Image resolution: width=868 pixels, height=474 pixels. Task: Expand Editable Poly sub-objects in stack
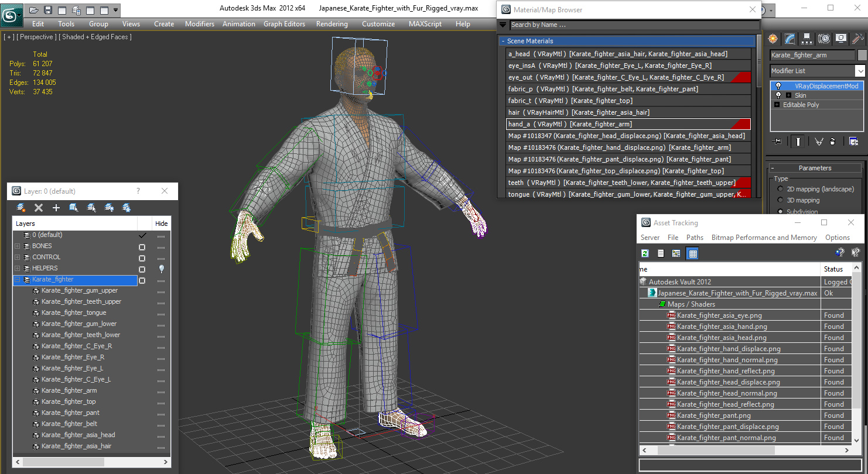pyautogui.click(x=777, y=105)
